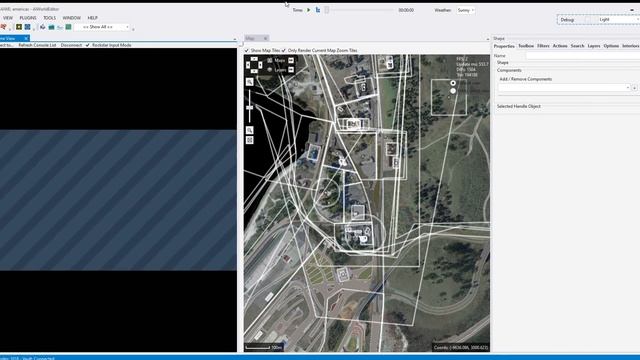Open the Options tab
Image resolution: width=640 pixels, height=360 pixels.
[611, 46]
